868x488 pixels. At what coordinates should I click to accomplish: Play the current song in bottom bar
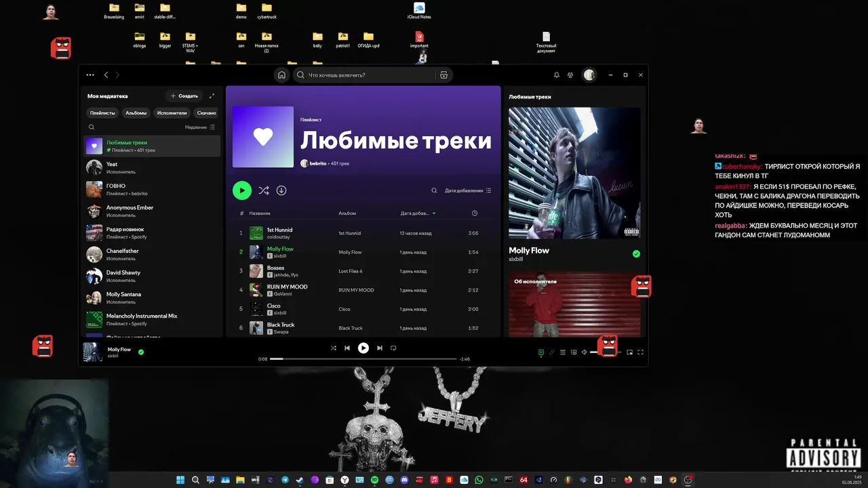363,348
